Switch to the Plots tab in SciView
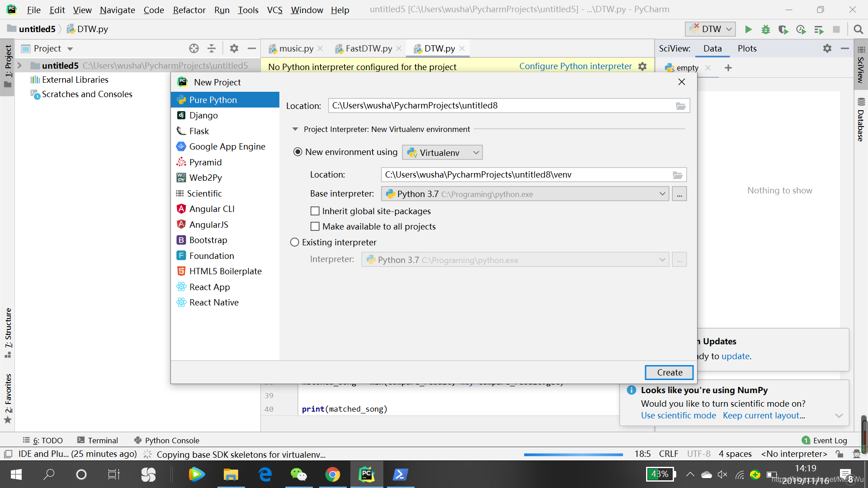 pyautogui.click(x=747, y=48)
